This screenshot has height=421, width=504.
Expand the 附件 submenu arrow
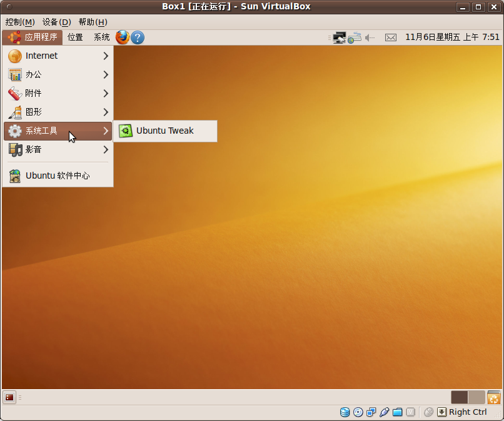(106, 93)
